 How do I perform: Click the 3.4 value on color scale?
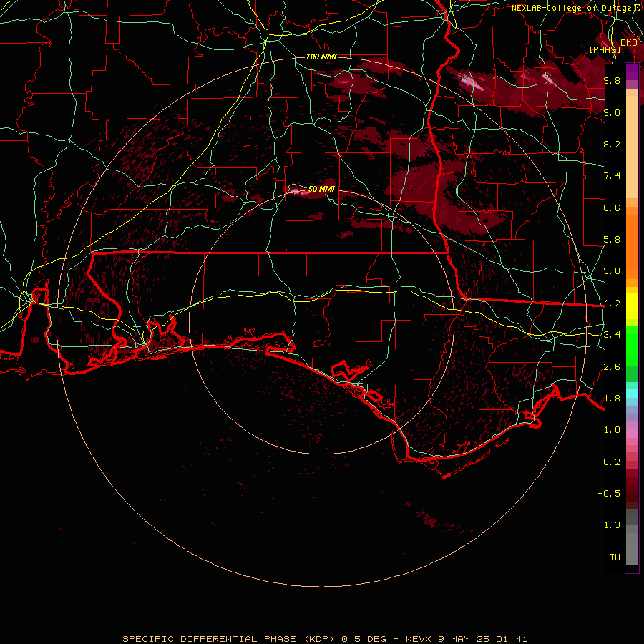pos(612,335)
